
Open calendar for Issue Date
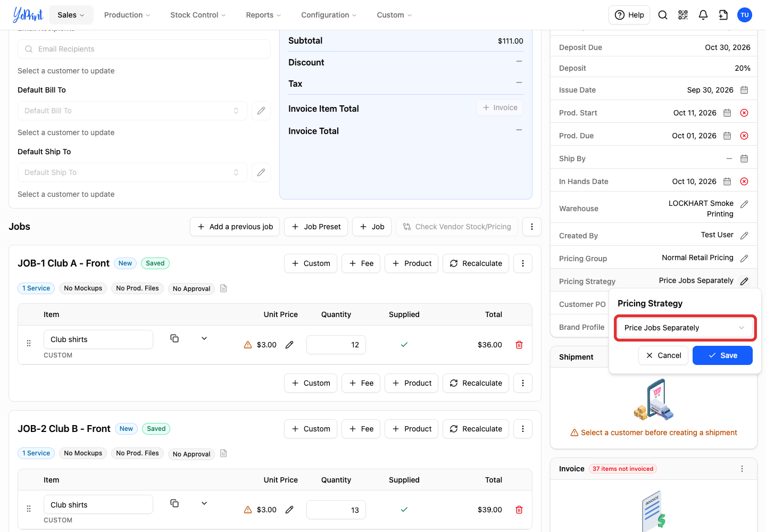(744, 90)
